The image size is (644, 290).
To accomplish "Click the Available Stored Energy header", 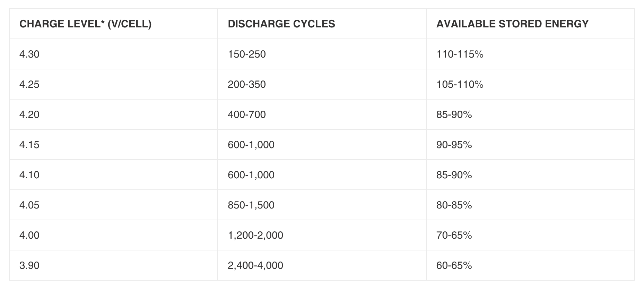I will 530,24.
